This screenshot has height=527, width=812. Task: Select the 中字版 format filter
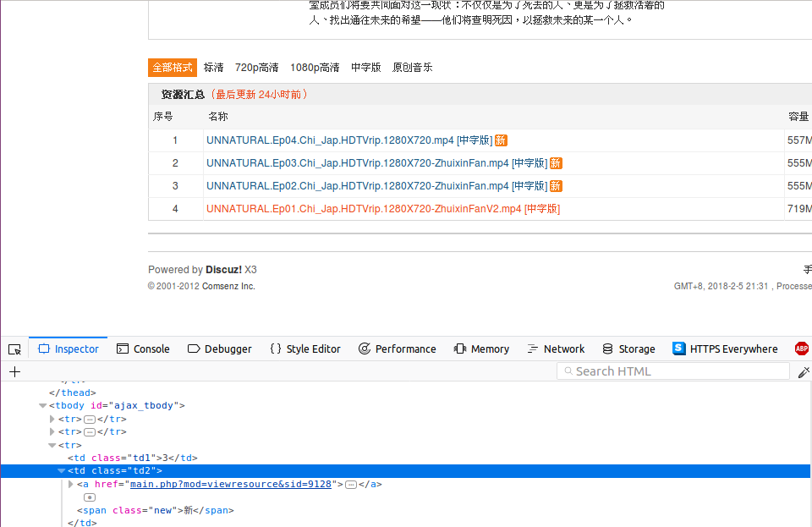tap(366, 68)
